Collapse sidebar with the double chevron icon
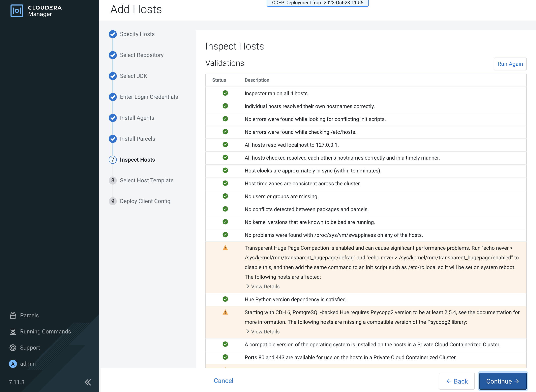The image size is (536, 392). coord(88,382)
